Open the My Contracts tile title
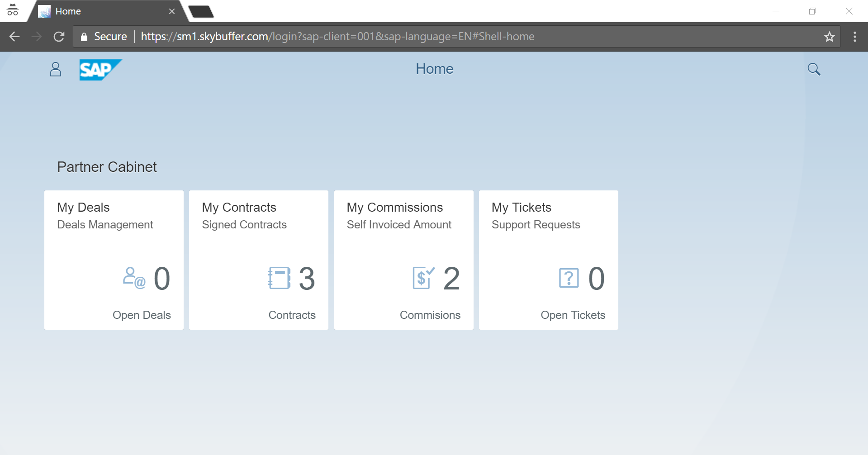The height and width of the screenshot is (455, 868). [239, 207]
